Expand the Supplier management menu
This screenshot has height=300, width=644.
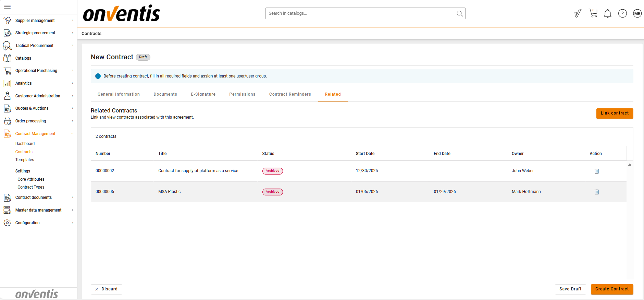pos(35,21)
